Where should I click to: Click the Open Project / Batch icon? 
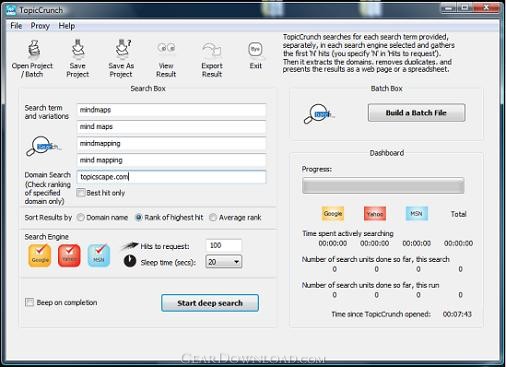click(x=34, y=49)
